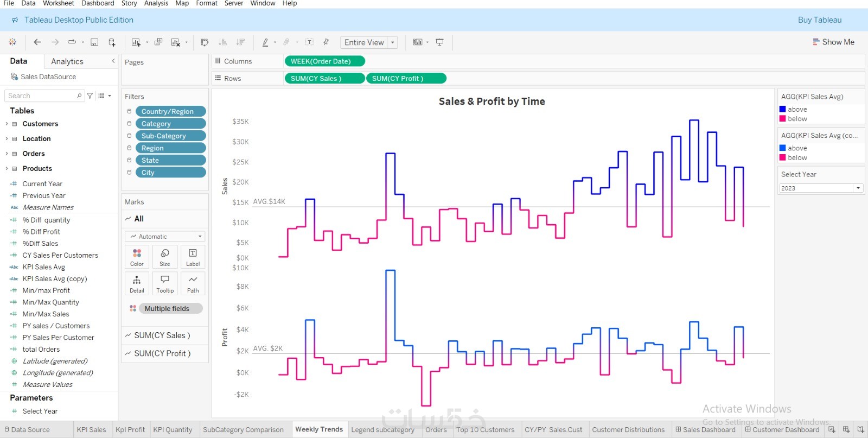
Task: Click the Presentation Mode icon
Action: tap(439, 42)
